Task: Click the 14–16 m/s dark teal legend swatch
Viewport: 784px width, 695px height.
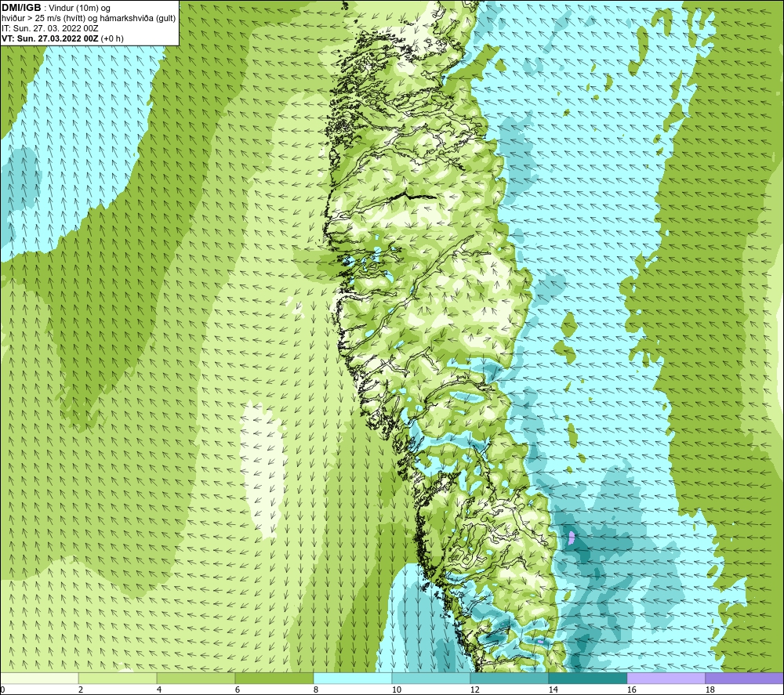Action: click(x=587, y=679)
